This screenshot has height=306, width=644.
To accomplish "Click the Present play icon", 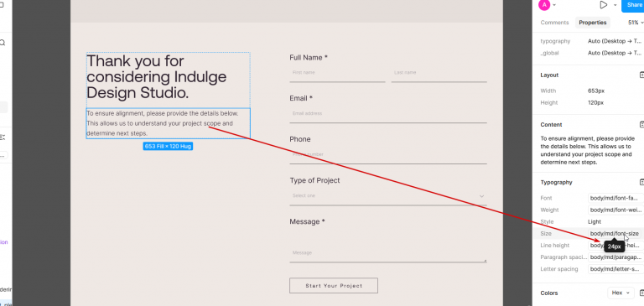I will [604, 5].
